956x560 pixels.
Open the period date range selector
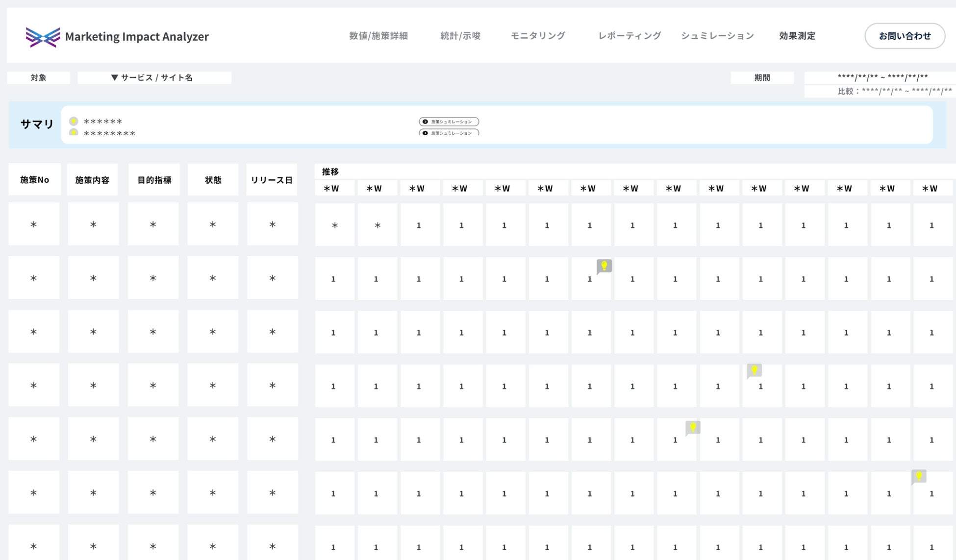(882, 77)
